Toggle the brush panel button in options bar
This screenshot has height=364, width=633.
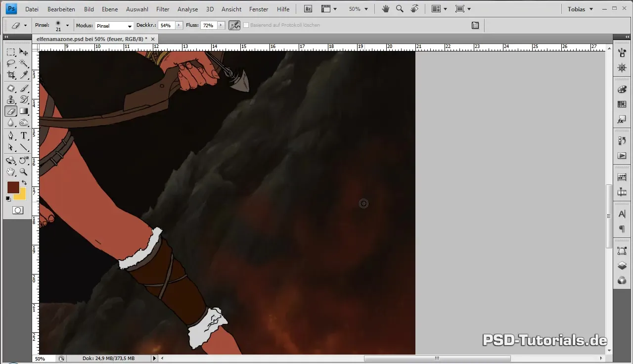[x=475, y=25]
